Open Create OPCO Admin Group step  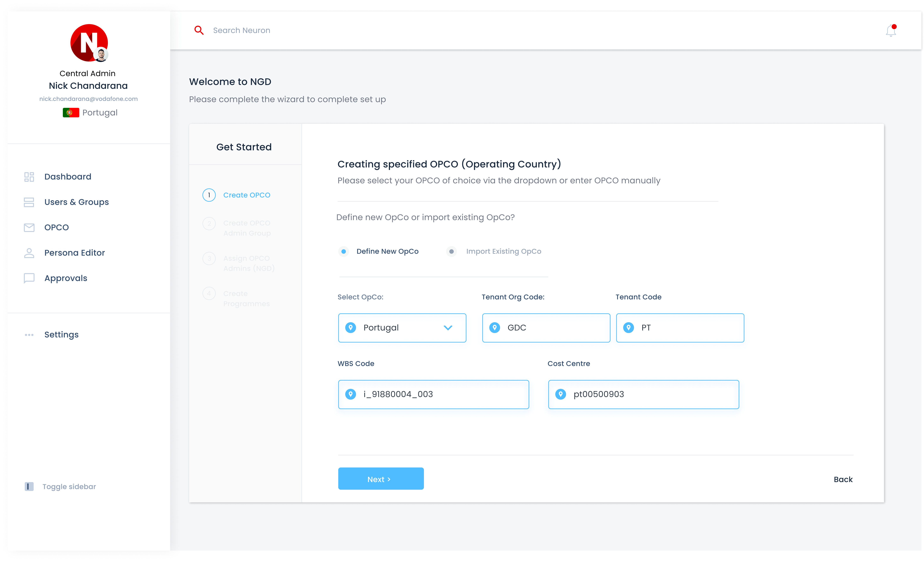tap(247, 228)
